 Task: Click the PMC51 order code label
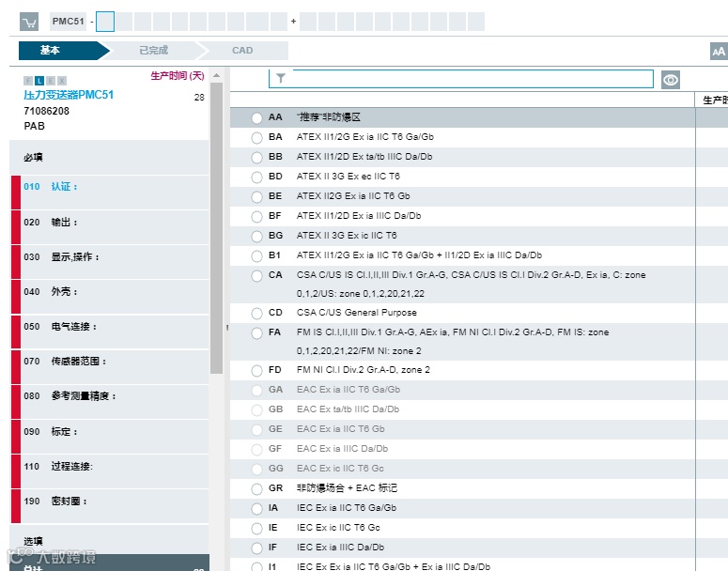pyautogui.click(x=69, y=22)
